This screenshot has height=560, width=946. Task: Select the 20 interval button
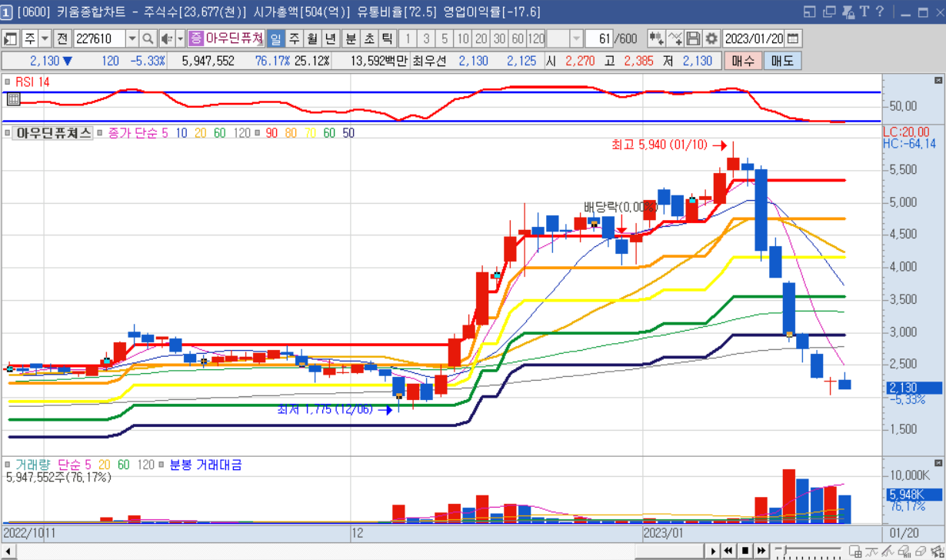tap(481, 38)
